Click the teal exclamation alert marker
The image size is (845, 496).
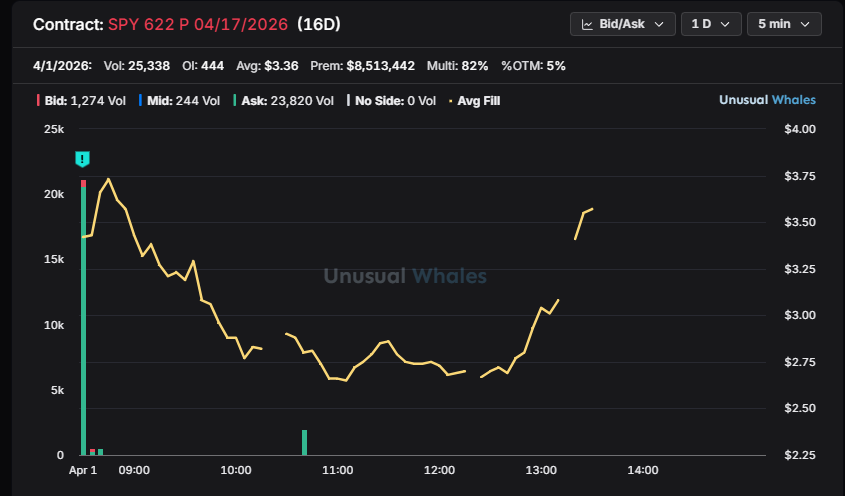tap(82, 160)
